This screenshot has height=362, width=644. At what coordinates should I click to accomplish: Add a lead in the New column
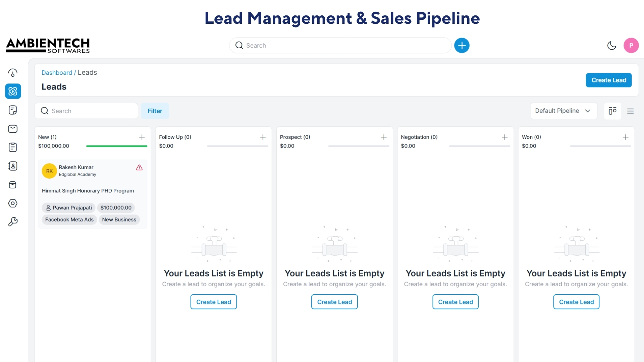[142, 137]
